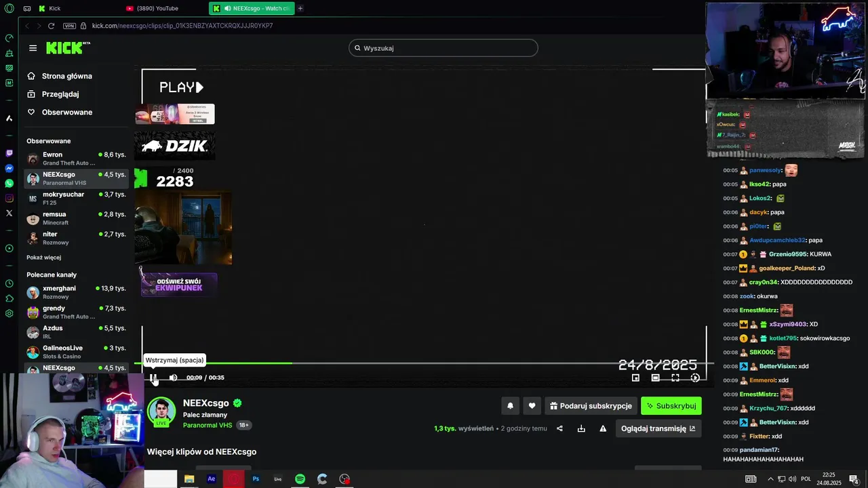The width and height of the screenshot is (868, 488).
Task: Open Ewron's channel in followed list
Action: pyautogui.click(x=76, y=159)
